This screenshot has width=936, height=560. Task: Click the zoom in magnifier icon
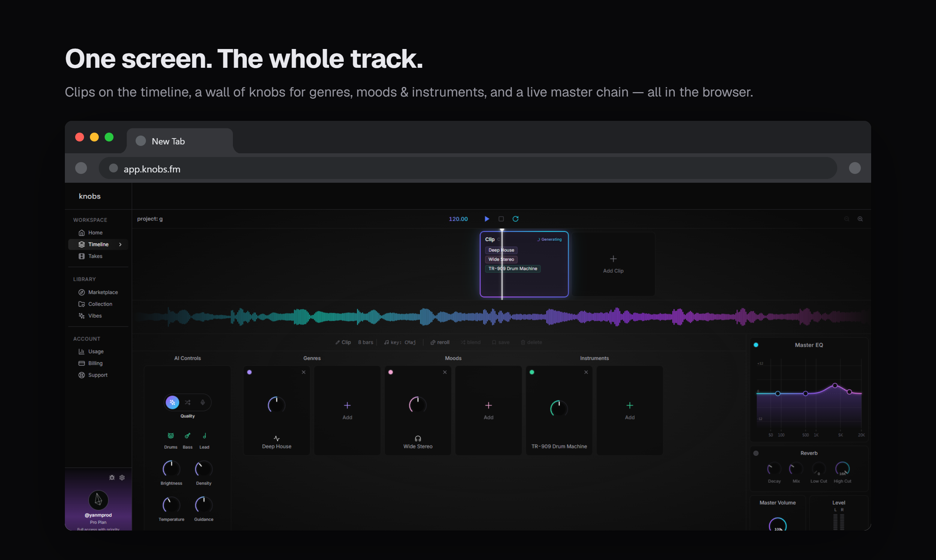tap(860, 219)
